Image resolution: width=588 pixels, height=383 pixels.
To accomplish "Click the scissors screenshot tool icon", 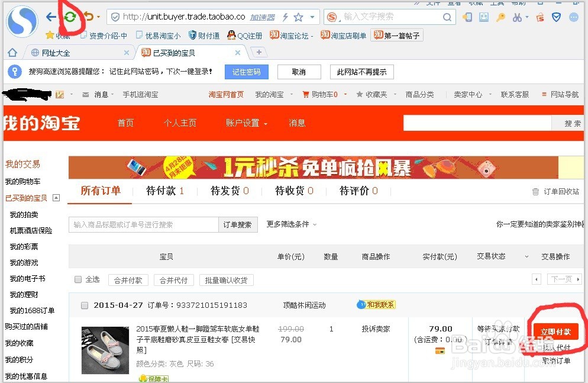I will pyautogui.click(x=517, y=17).
